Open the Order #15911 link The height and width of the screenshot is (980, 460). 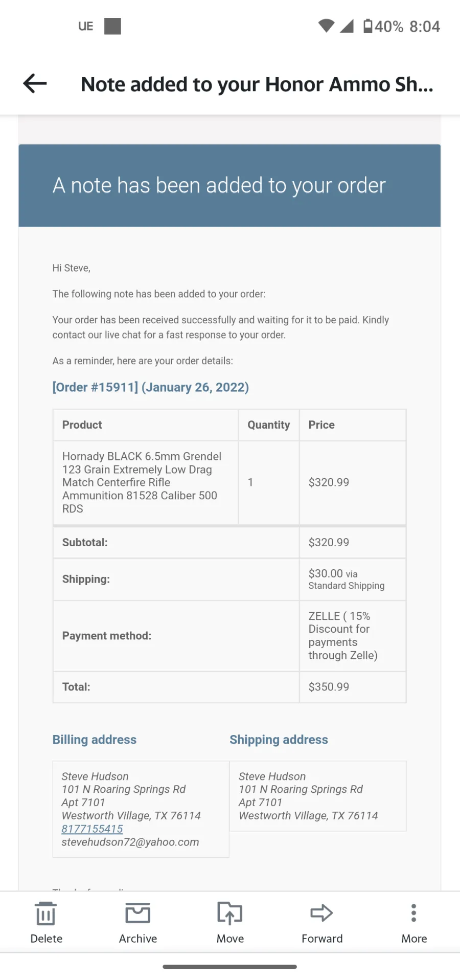[150, 387]
